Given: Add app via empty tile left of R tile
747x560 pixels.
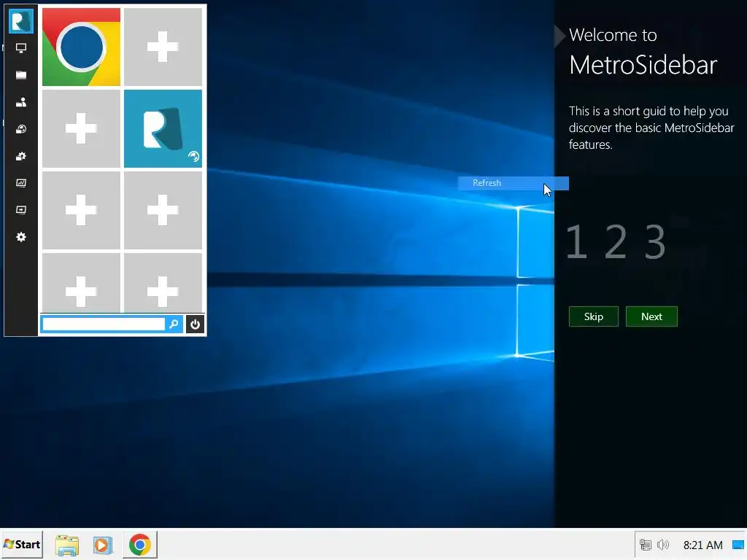Looking at the screenshot, I should [x=82, y=129].
